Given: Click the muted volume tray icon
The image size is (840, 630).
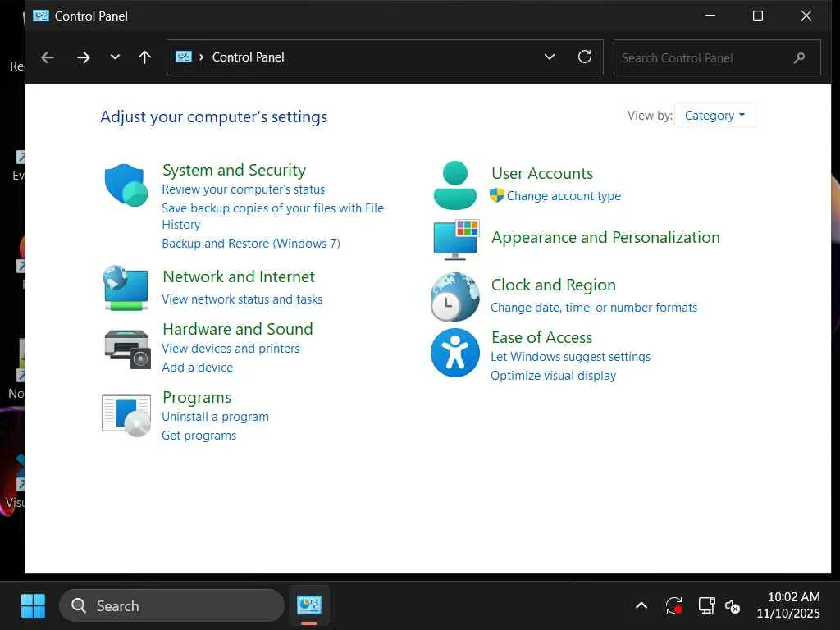Looking at the screenshot, I should tap(733, 606).
